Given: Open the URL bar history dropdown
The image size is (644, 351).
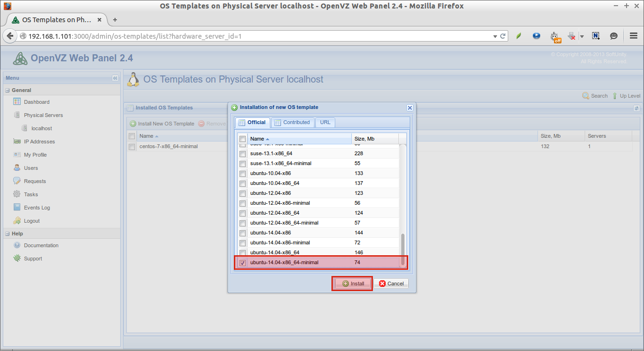Looking at the screenshot, I should (495, 36).
